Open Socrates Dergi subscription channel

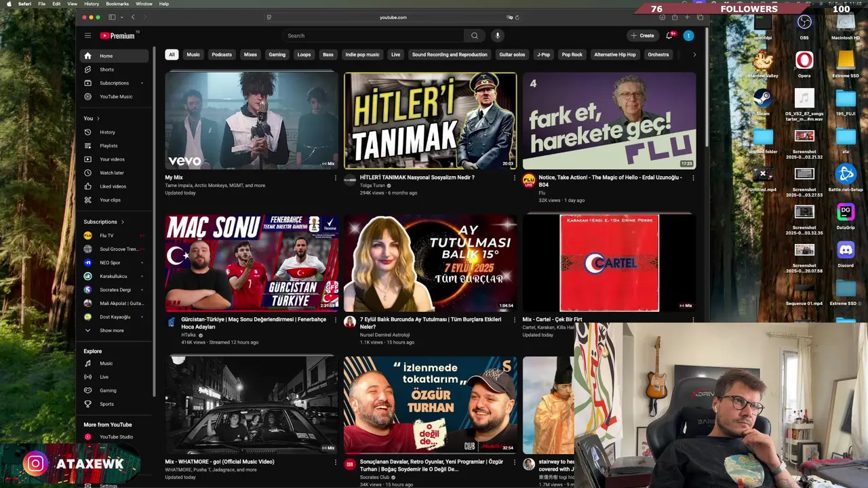tap(115, 289)
